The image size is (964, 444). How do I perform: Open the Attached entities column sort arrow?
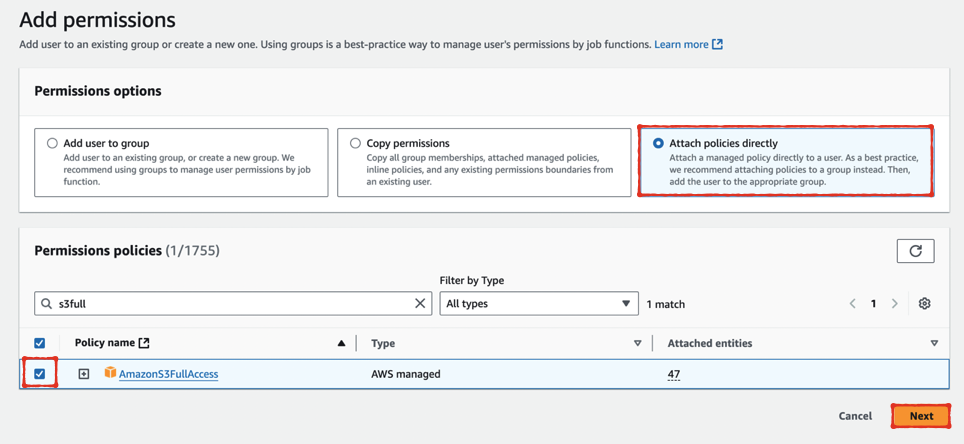click(x=934, y=343)
